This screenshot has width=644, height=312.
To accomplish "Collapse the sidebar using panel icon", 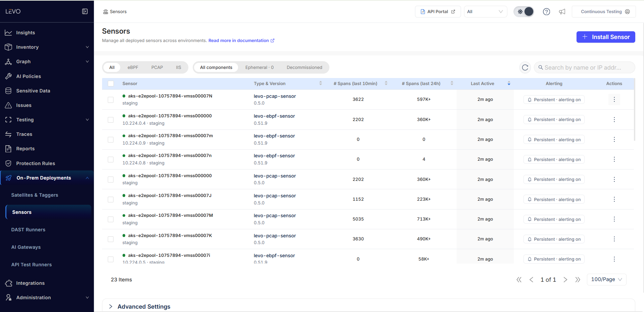I will point(85,11).
